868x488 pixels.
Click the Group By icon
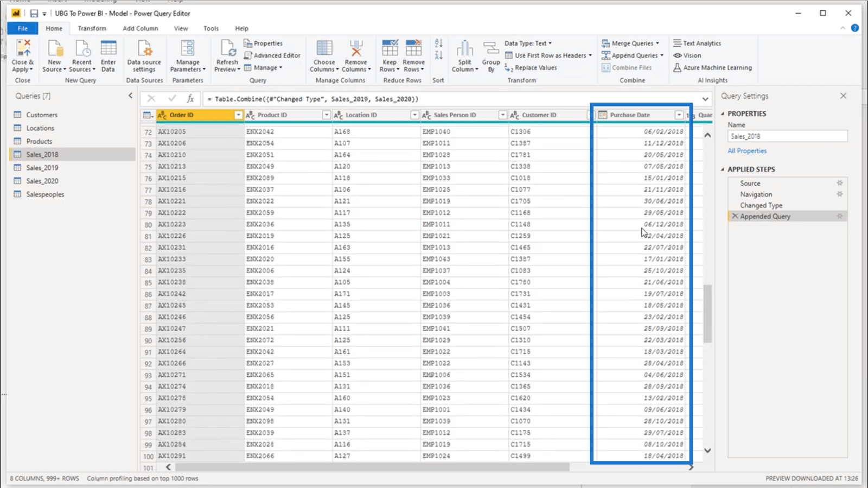click(x=491, y=48)
